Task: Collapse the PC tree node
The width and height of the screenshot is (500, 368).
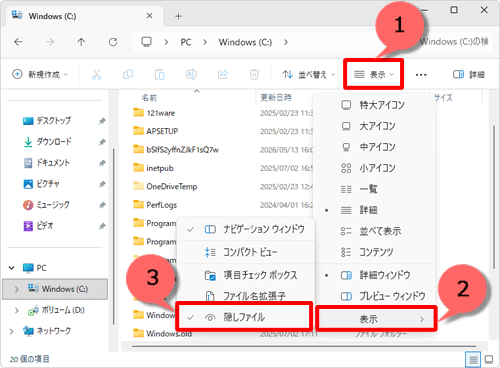Action: pos(12,268)
